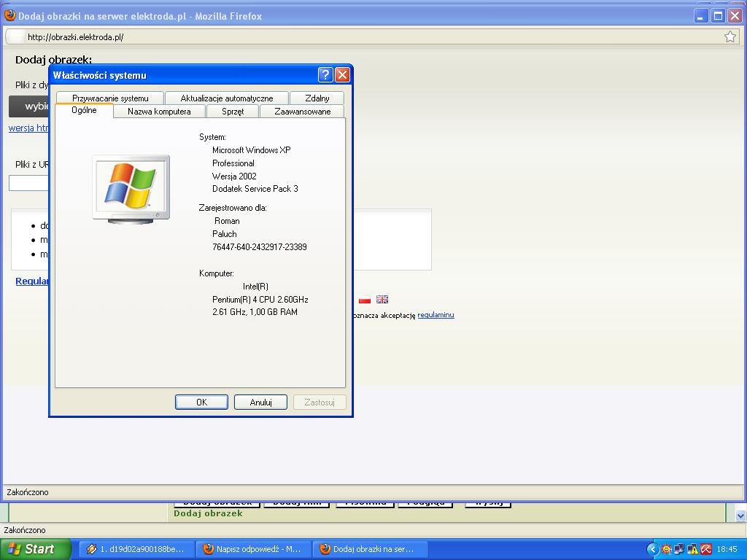Click the text Professional
This screenshot has width=747, height=560.
(233, 163)
